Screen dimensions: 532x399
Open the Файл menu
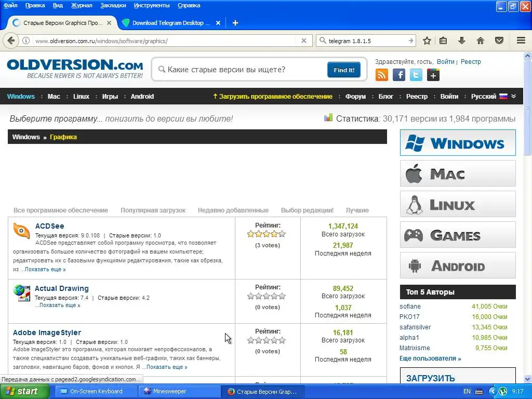coord(10,5)
